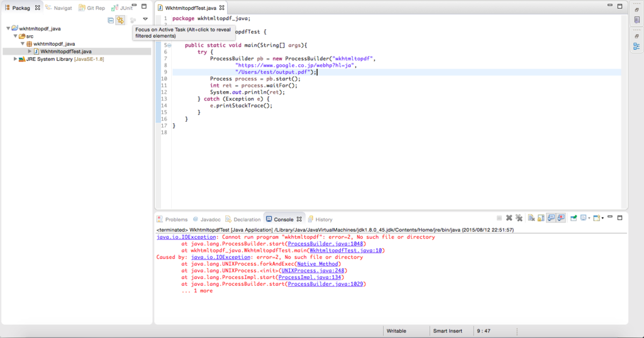Switch to the JUnit tab
644x338 pixels.
pyautogui.click(x=121, y=8)
